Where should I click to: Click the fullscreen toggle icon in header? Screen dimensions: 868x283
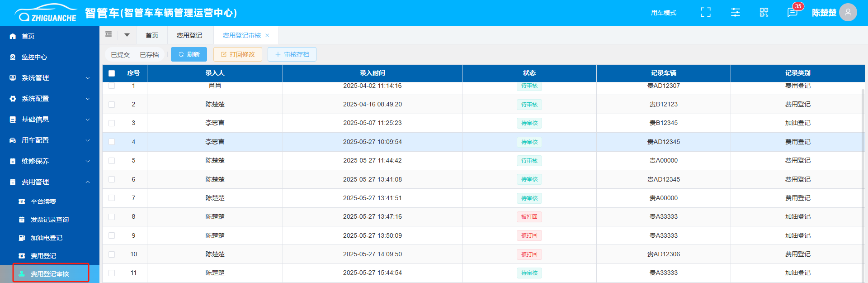click(705, 13)
